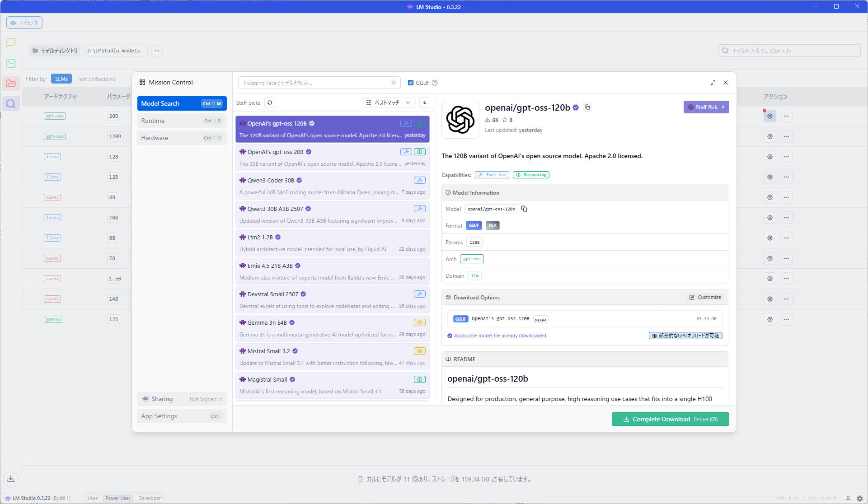Open model directory more options button
The image size is (868, 504).
(157, 51)
